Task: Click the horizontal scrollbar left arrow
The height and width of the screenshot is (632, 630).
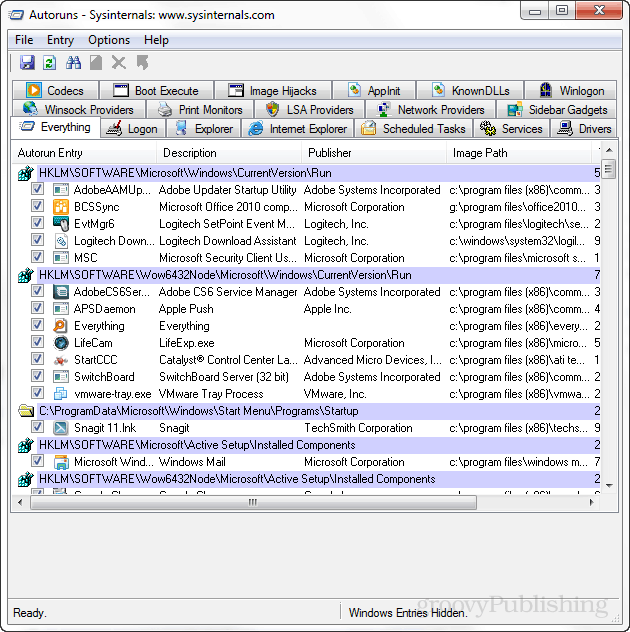Action: [20, 503]
